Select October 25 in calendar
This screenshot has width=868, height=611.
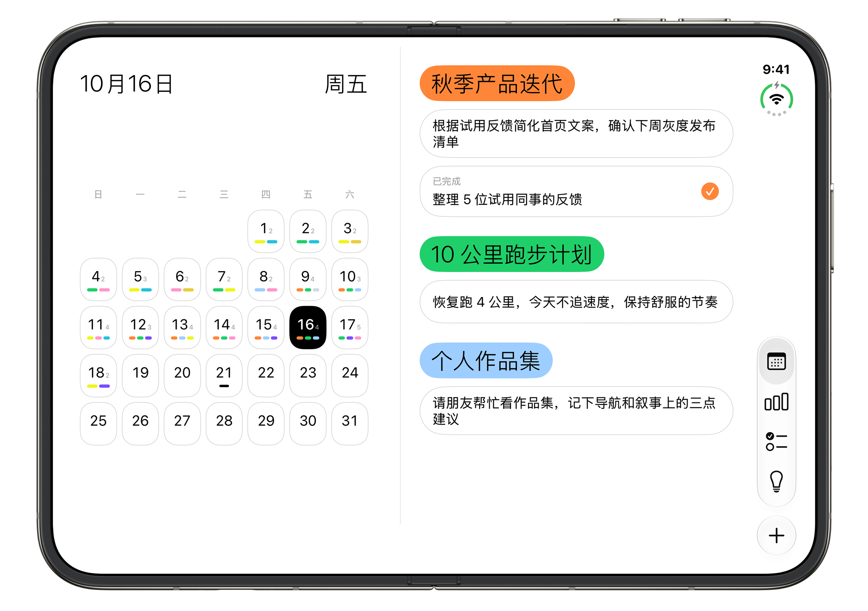(x=98, y=423)
